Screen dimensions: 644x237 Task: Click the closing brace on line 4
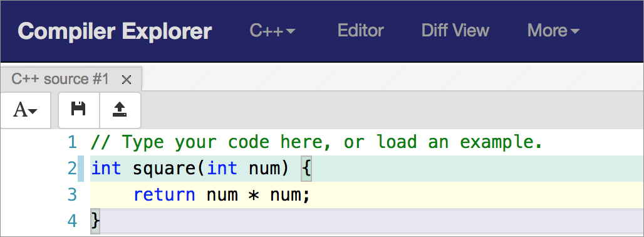95,221
